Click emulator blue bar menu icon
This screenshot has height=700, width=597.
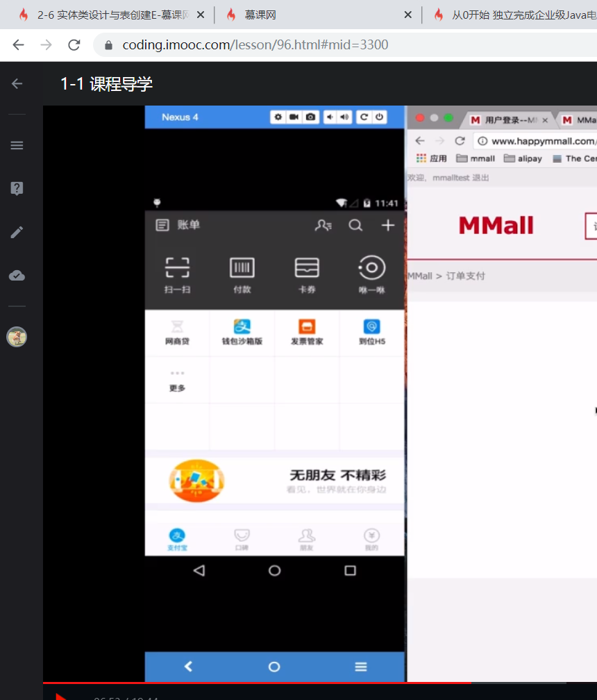[x=360, y=667]
